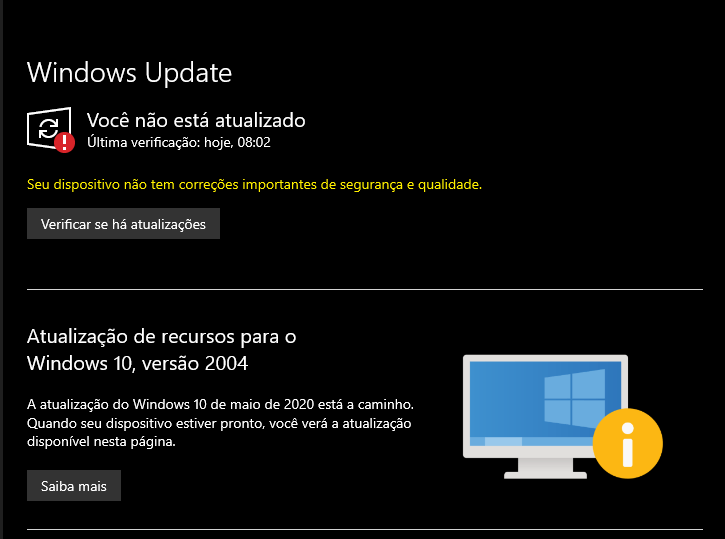Click the divider above the feature update section
725x539 pixels.
[x=365, y=289]
